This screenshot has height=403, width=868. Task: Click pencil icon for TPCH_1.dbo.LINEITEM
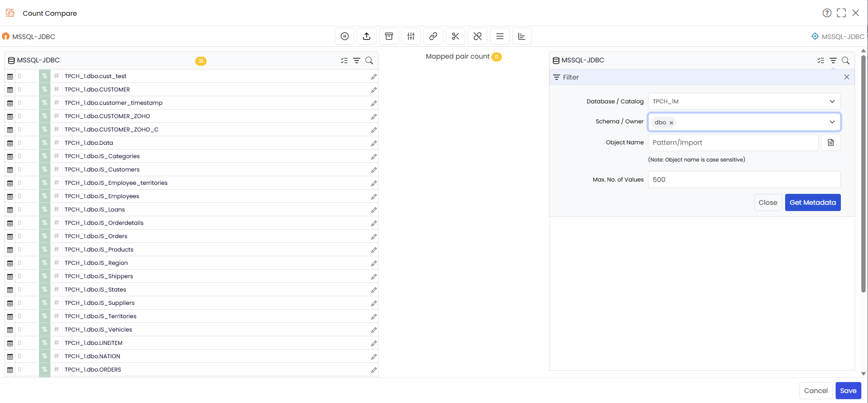point(374,343)
